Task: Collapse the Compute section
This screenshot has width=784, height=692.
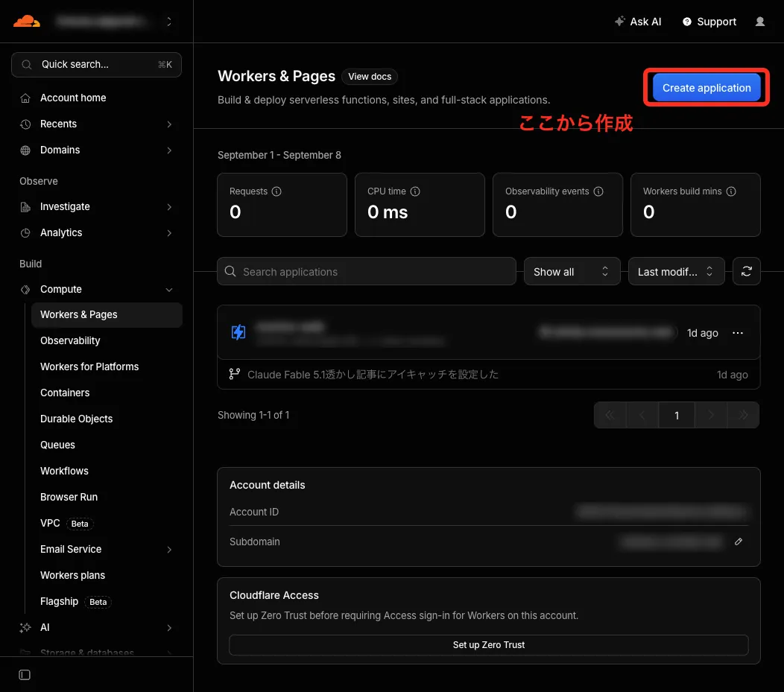Action: coord(169,290)
